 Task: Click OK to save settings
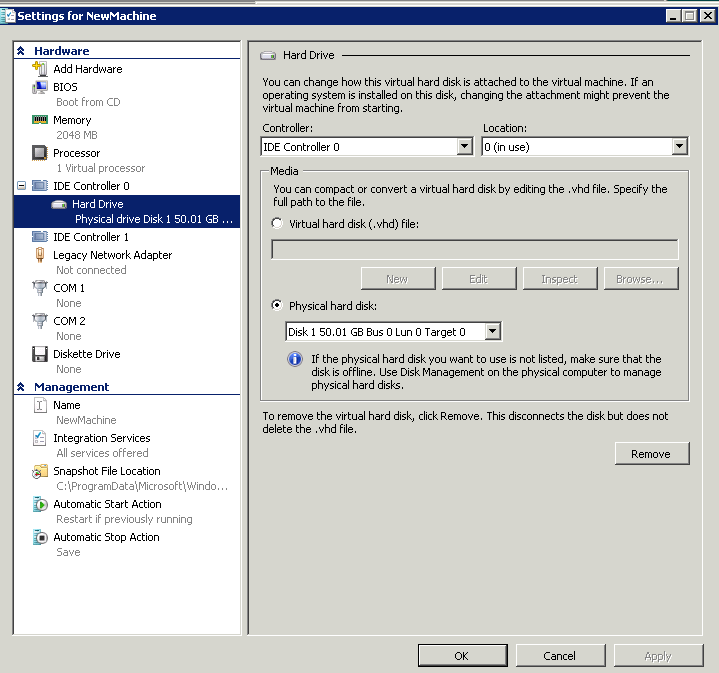tap(462, 656)
